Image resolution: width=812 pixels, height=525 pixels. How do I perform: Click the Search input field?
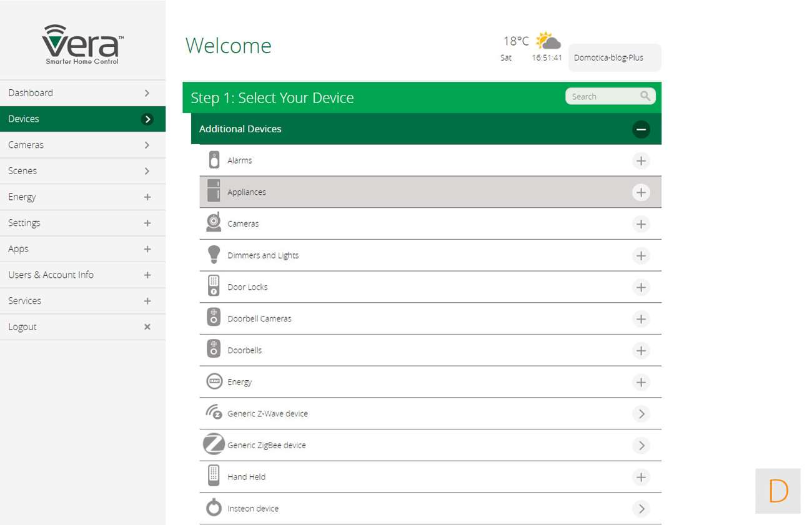[x=602, y=96]
